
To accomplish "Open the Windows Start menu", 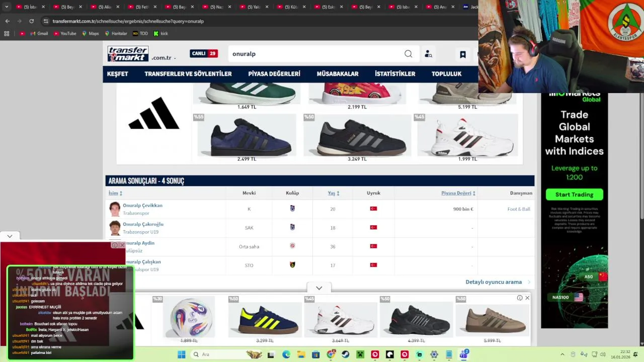I will pos(182,354).
